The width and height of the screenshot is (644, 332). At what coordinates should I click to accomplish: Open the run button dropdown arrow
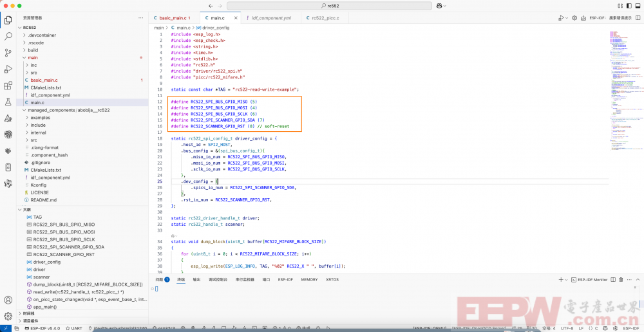coord(567,18)
